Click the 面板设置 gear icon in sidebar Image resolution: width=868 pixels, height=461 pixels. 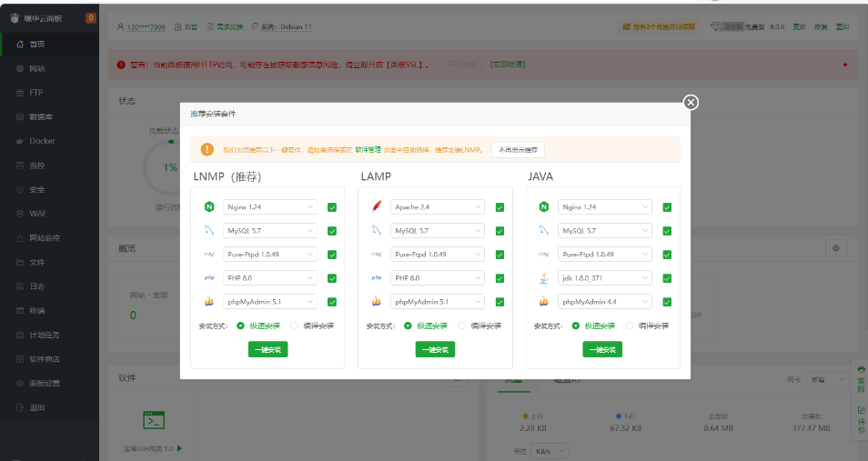[x=20, y=383]
